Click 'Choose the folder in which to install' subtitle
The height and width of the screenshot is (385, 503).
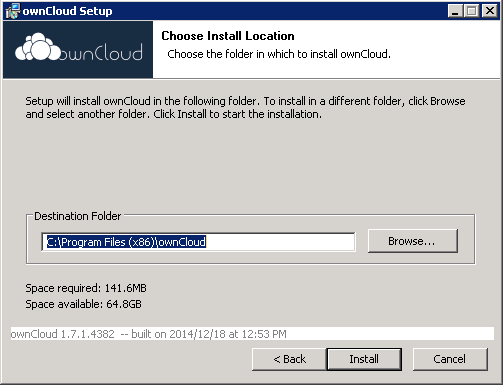[279, 54]
